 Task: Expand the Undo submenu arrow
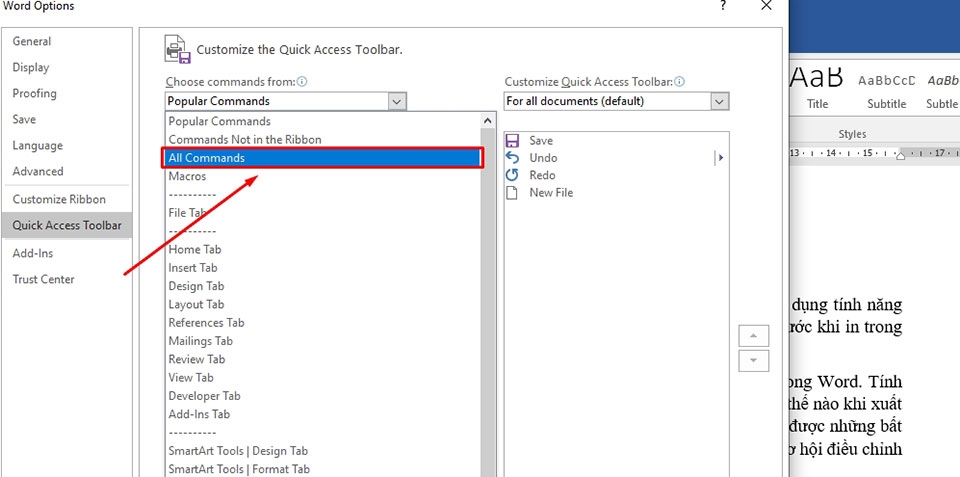point(720,158)
